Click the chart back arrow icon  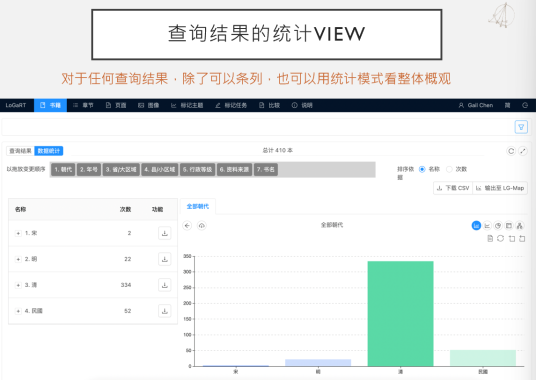(x=187, y=226)
